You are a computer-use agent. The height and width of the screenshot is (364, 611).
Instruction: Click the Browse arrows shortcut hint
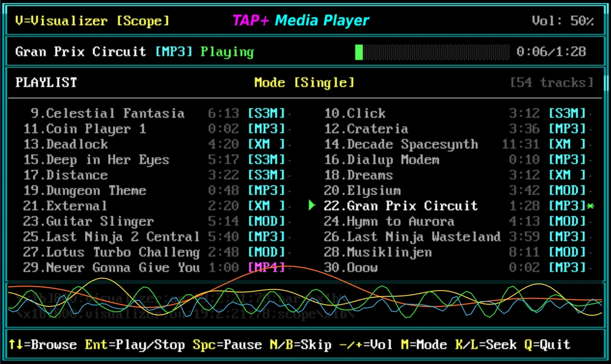(42, 345)
